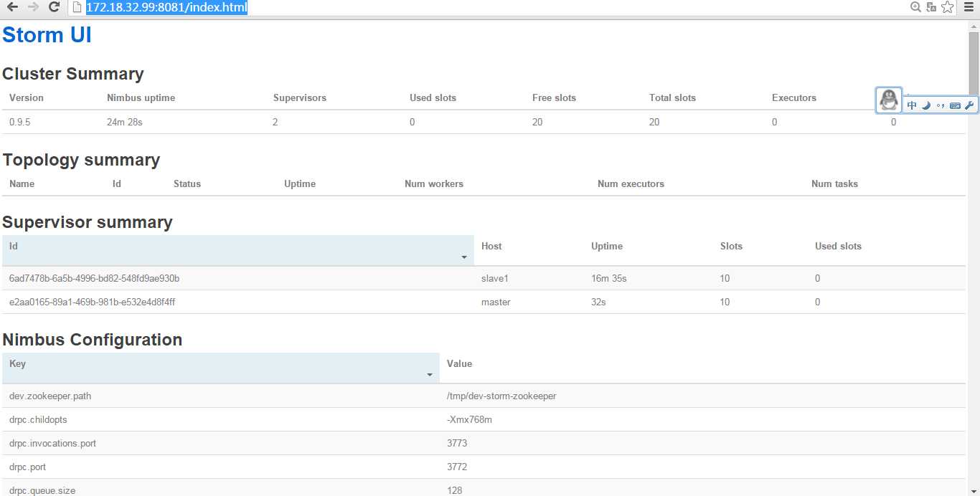Screen dimensions: 980x496
Task: Reload the page with the refresh icon
Action: coord(54,7)
